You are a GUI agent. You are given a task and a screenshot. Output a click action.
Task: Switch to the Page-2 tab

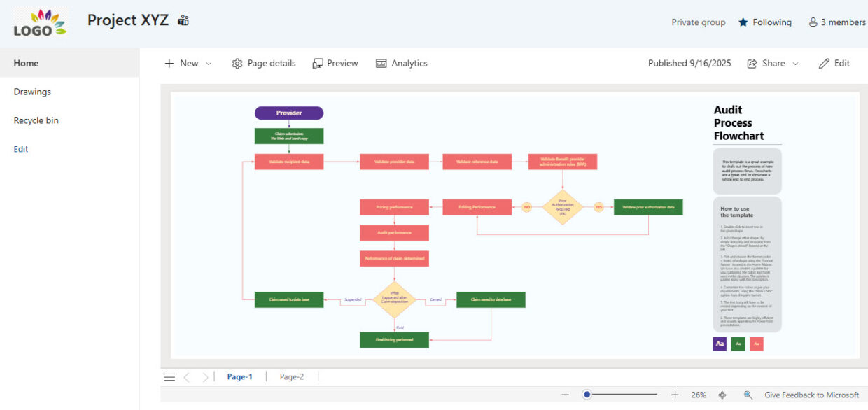coord(292,376)
